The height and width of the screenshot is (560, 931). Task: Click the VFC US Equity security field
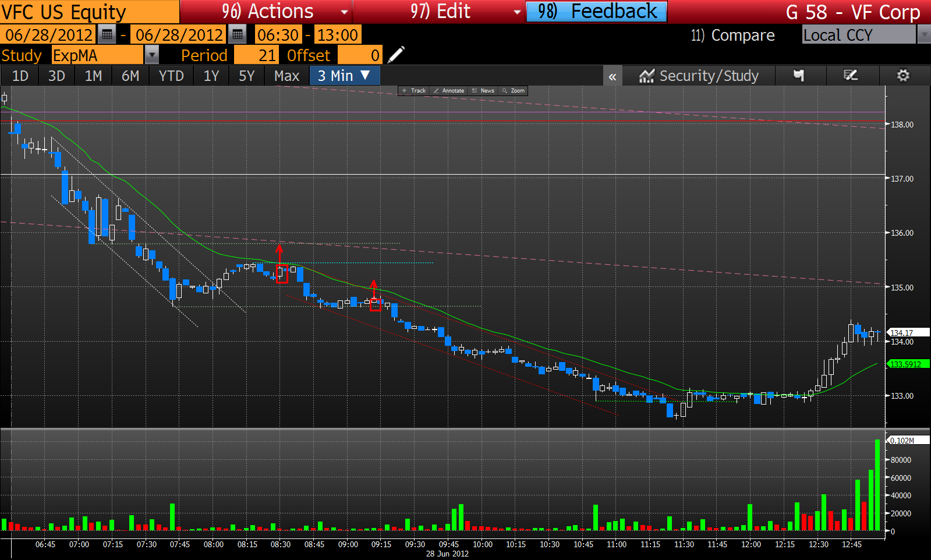90,12
